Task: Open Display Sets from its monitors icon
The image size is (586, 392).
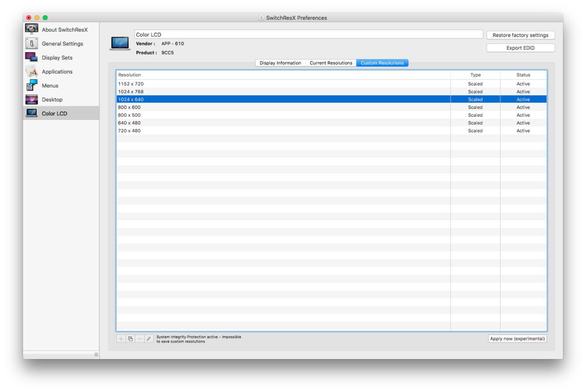Action: pos(31,58)
